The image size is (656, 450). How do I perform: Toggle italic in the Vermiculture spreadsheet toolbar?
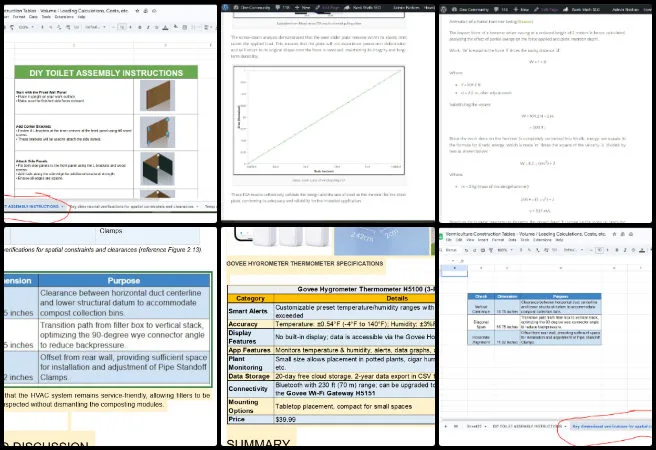tap(625, 250)
